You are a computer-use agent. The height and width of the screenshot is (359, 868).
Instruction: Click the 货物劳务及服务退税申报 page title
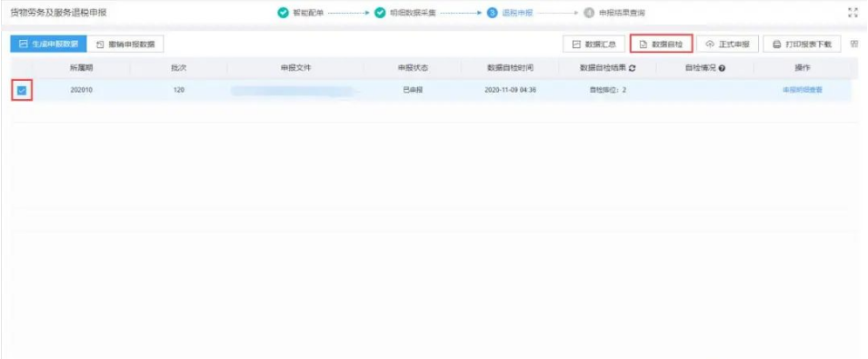pyautogui.click(x=59, y=13)
